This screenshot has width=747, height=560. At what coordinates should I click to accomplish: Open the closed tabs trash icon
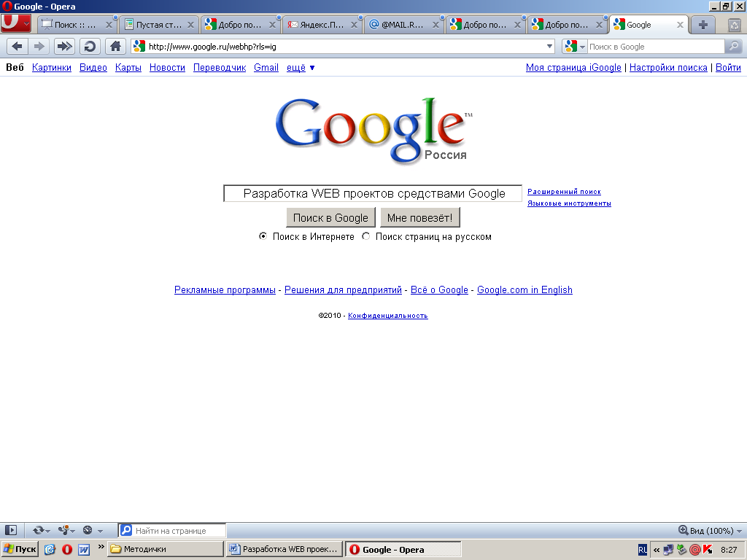735,25
